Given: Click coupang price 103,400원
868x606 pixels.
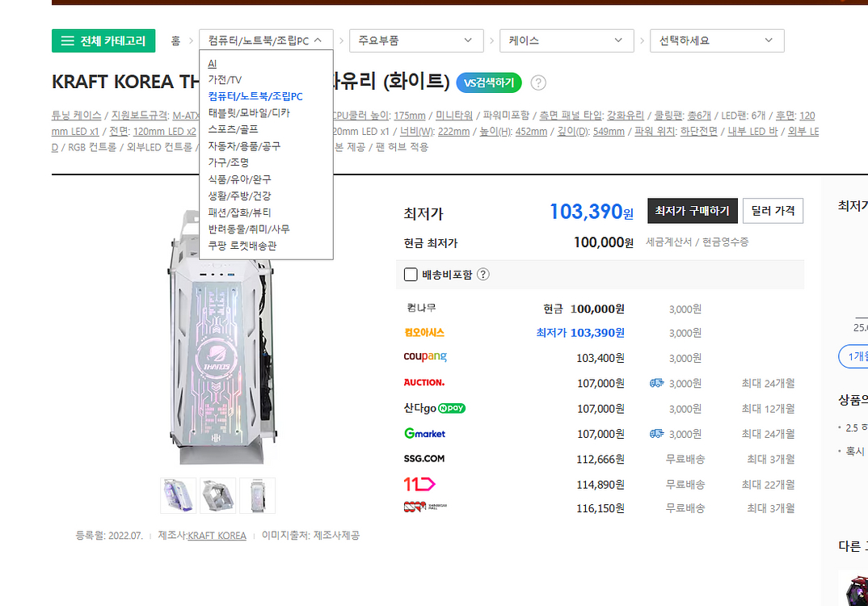Looking at the screenshot, I should click(x=600, y=358).
